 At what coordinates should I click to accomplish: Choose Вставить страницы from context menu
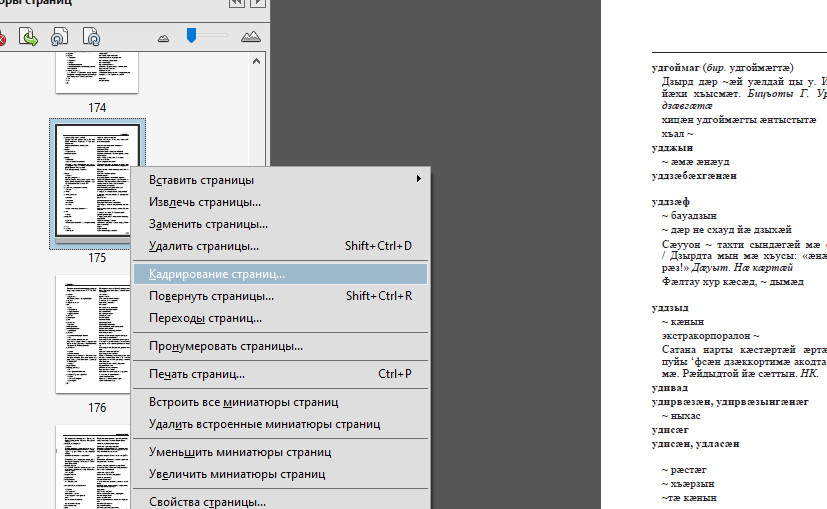coord(281,180)
